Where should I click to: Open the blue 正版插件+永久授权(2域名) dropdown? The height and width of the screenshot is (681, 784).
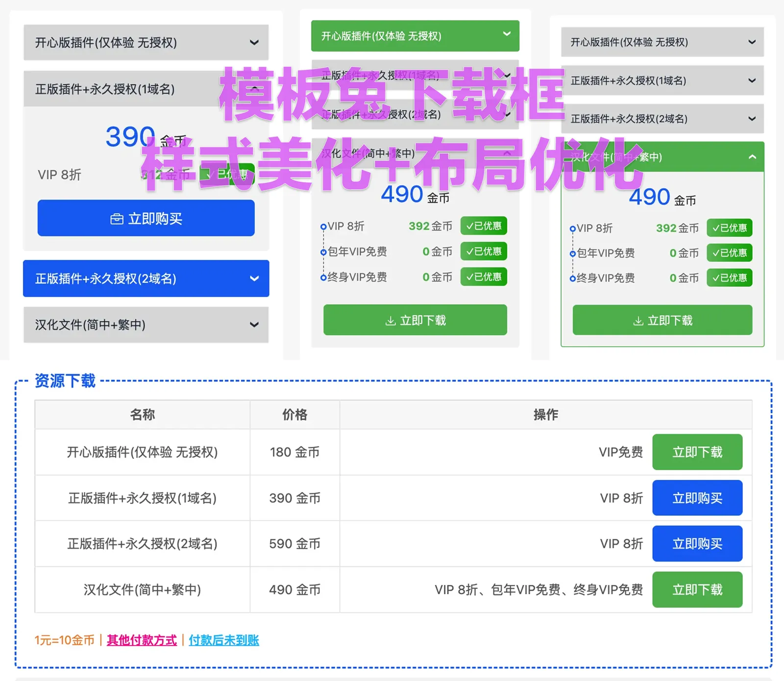(146, 278)
